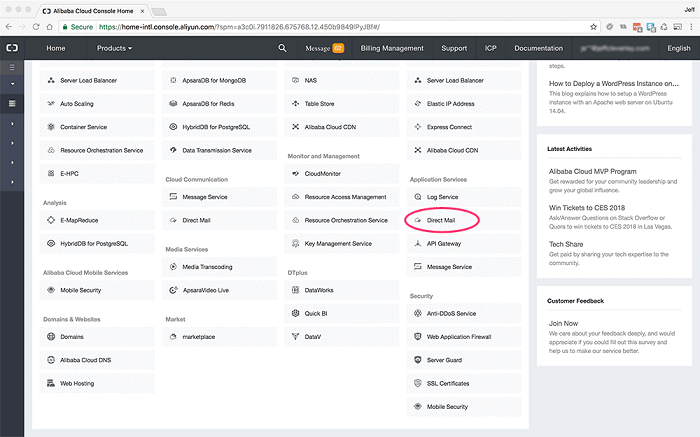Open Support menu item
The width and height of the screenshot is (700, 437).
click(x=454, y=48)
